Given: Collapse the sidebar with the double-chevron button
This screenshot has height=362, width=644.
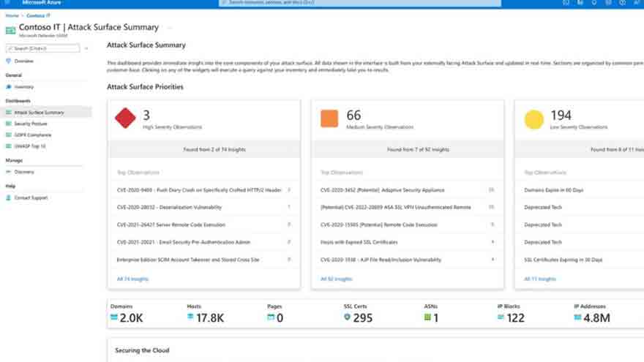Looking at the screenshot, I should (x=86, y=48).
